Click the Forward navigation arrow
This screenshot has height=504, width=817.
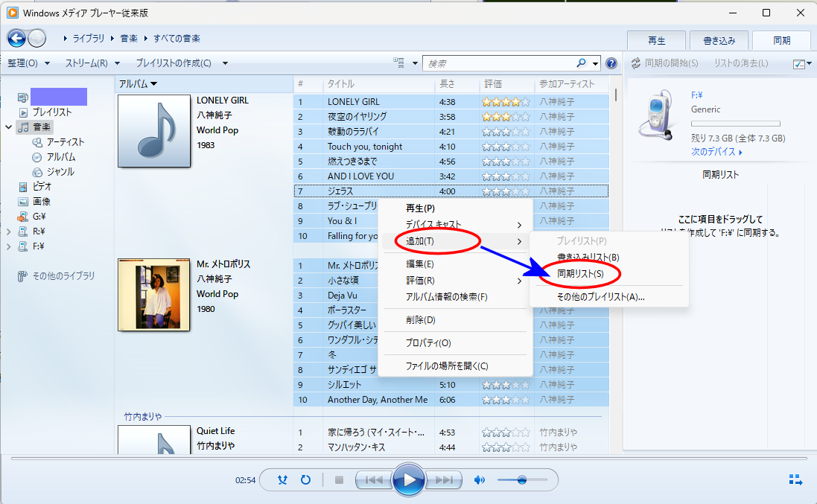37,39
